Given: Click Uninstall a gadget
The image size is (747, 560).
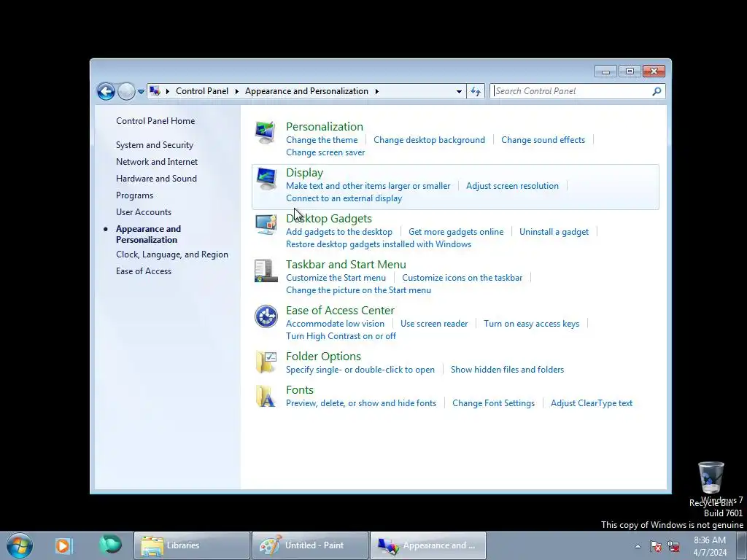Looking at the screenshot, I should pos(554,232).
